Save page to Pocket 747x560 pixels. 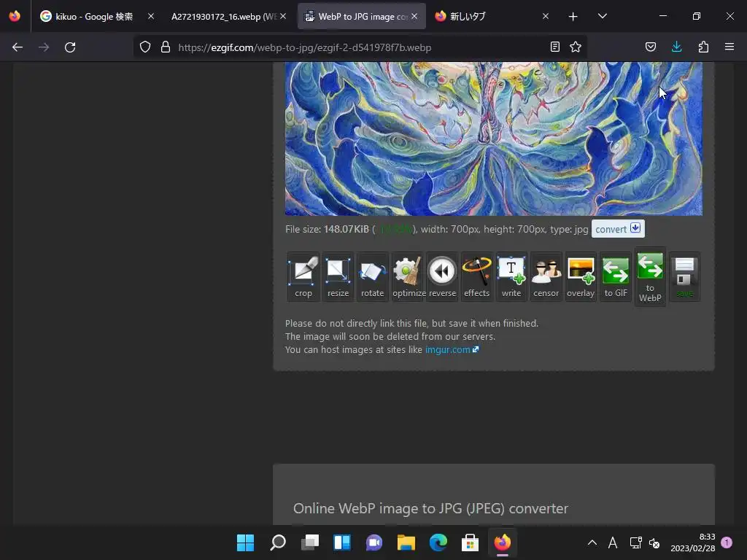pyautogui.click(x=650, y=47)
